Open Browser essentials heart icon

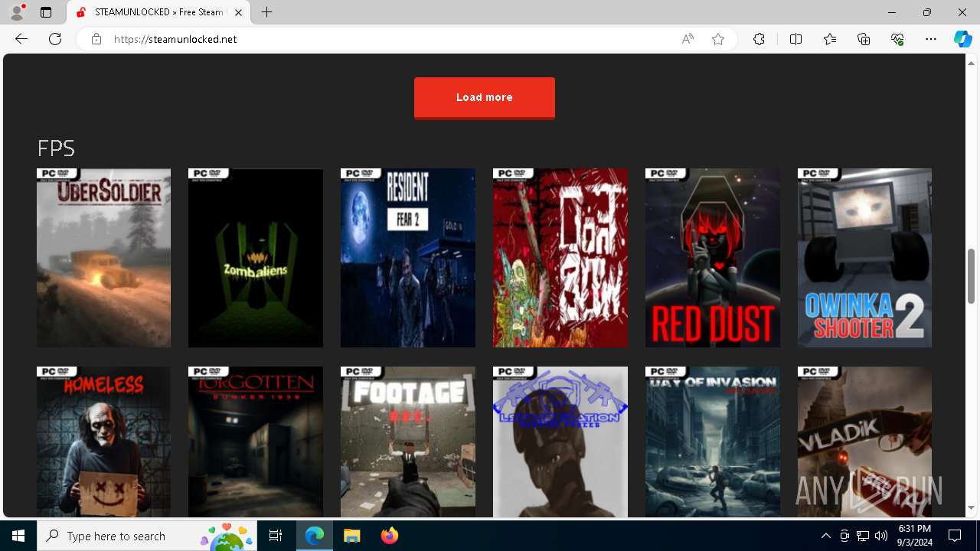click(x=897, y=39)
